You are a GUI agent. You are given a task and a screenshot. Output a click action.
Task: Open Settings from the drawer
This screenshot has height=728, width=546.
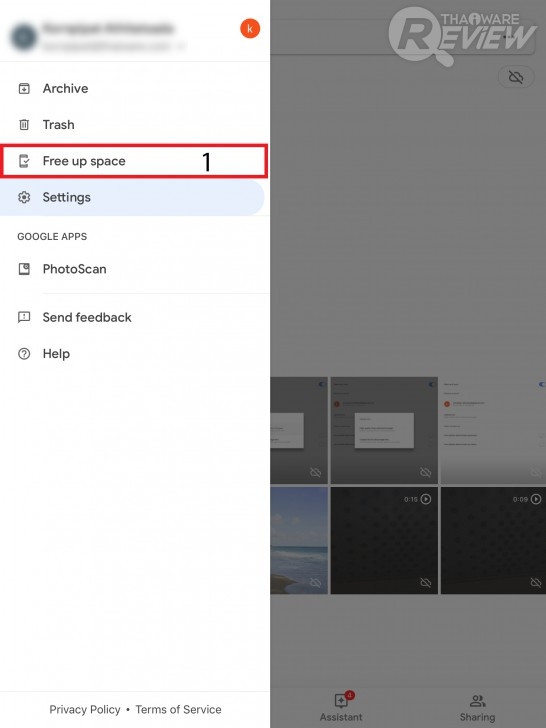coord(132,197)
